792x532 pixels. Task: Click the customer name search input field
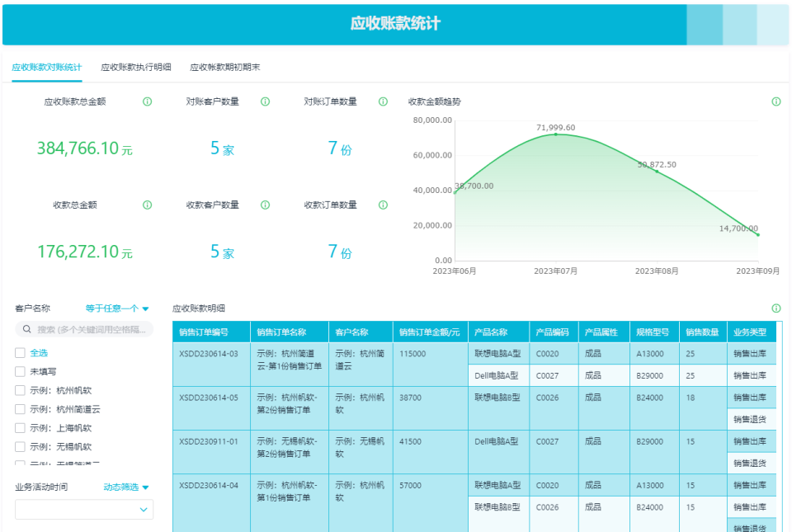coord(83,329)
